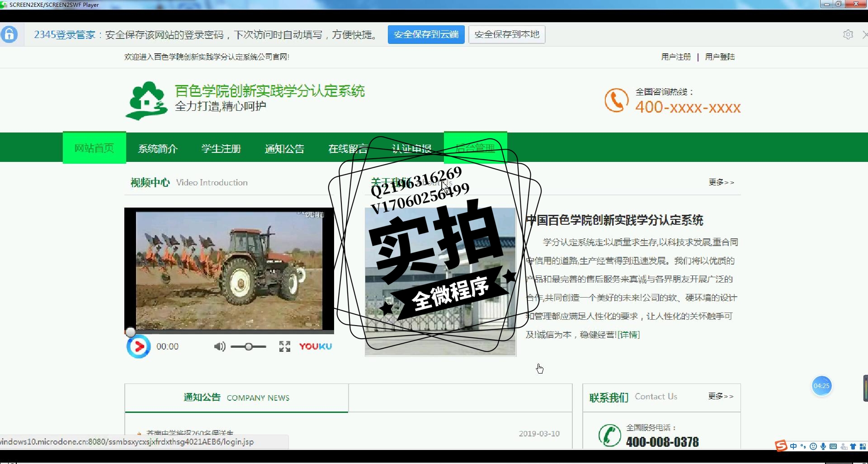Open the 认证申报 menu item
868x464 pixels.
411,148
